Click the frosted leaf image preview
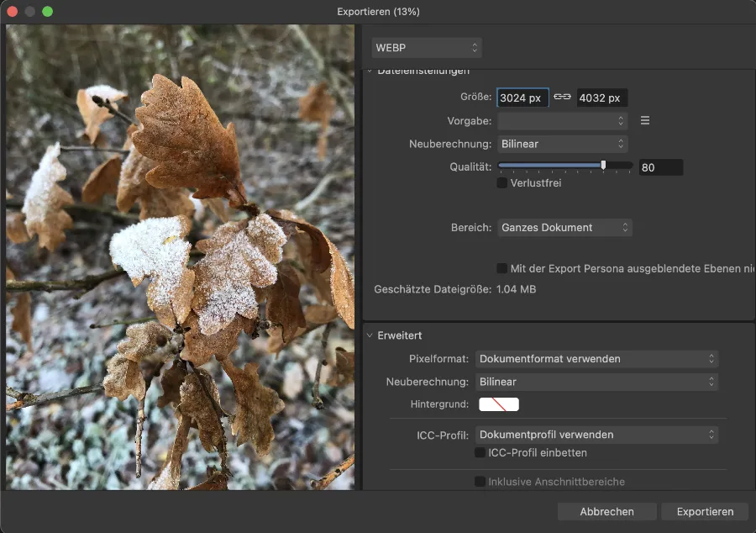The image size is (756, 533). [x=179, y=256]
